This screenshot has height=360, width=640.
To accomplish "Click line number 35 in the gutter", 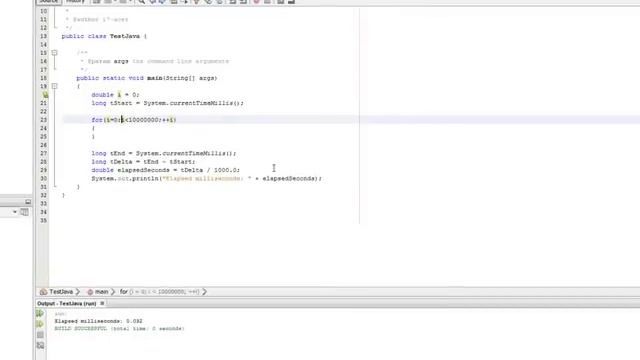I will pos(43,220).
